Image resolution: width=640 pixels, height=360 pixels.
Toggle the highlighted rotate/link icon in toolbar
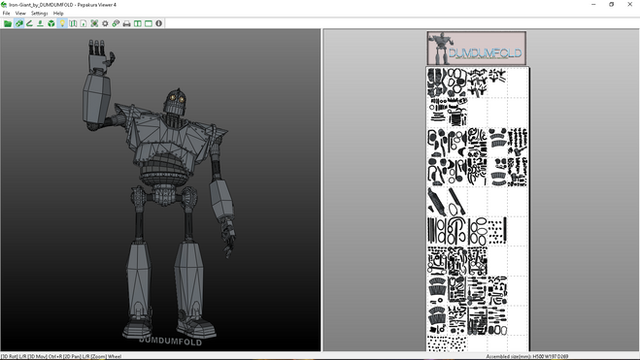point(19,24)
